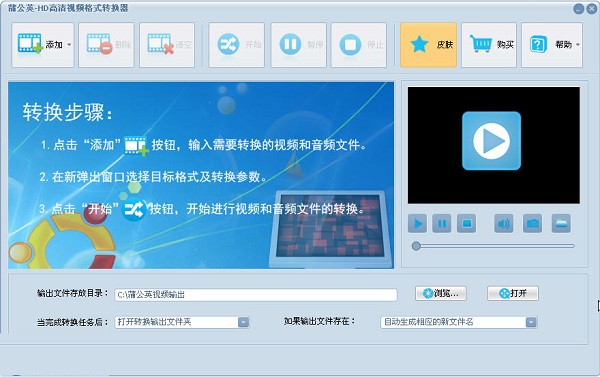Expand the 添加 button dropdown arrow
This screenshot has width=600, height=377.
pyautogui.click(x=69, y=45)
